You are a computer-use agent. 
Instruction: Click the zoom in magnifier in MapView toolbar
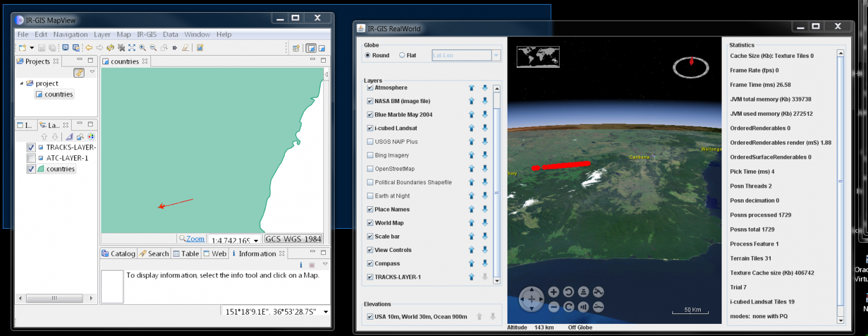click(x=142, y=48)
